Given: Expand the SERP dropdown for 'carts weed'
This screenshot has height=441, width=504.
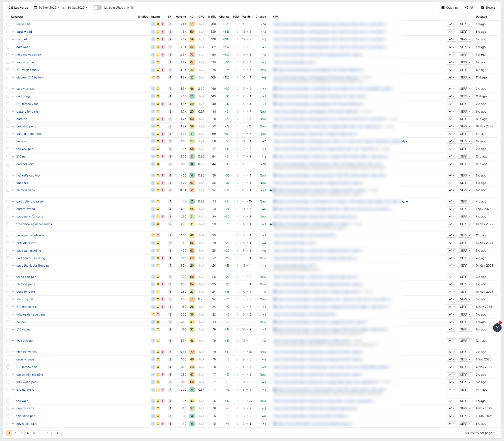Looking at the screenshot, I should coord(465,32).
